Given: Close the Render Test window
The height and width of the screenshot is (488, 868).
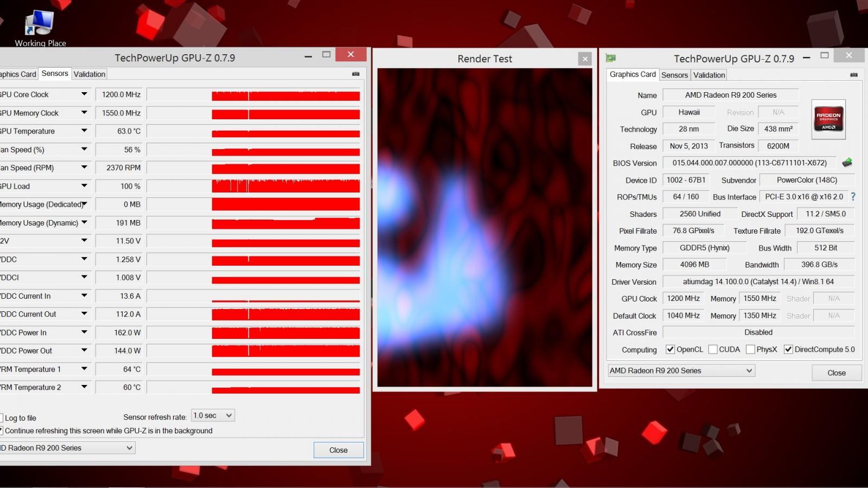Looking at the screenshot, I should point(585,59).
